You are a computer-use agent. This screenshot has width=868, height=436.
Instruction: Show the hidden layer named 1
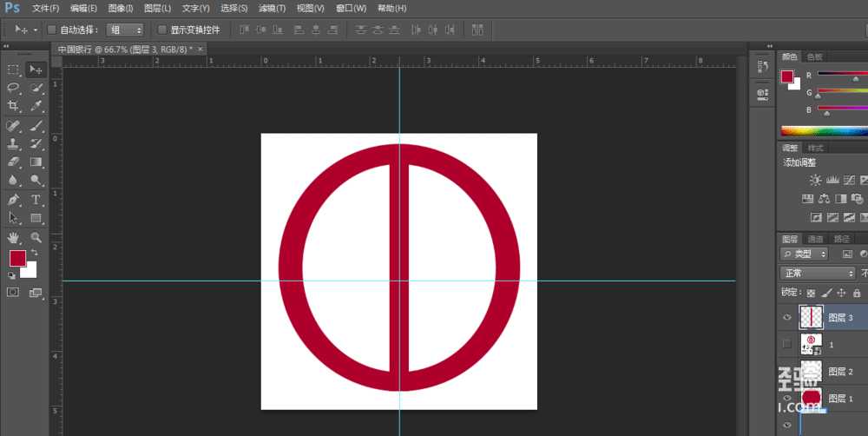[787, 344]
